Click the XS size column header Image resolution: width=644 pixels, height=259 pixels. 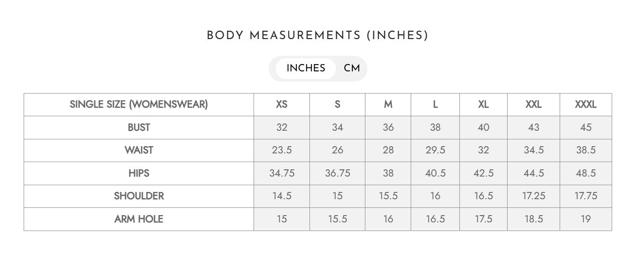click(x=282, y=105)
